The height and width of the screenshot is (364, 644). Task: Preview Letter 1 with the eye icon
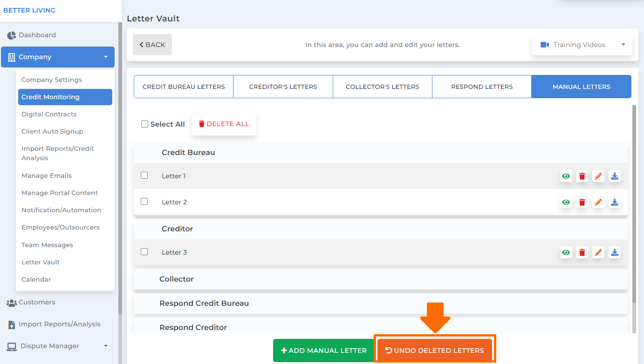566,176
